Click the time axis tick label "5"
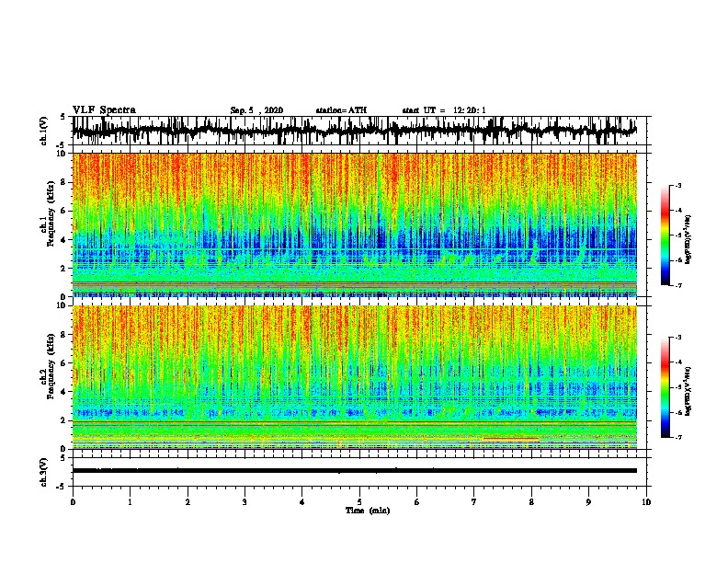Viewport: 728px width, 563px height. click(x=359, y=502)
